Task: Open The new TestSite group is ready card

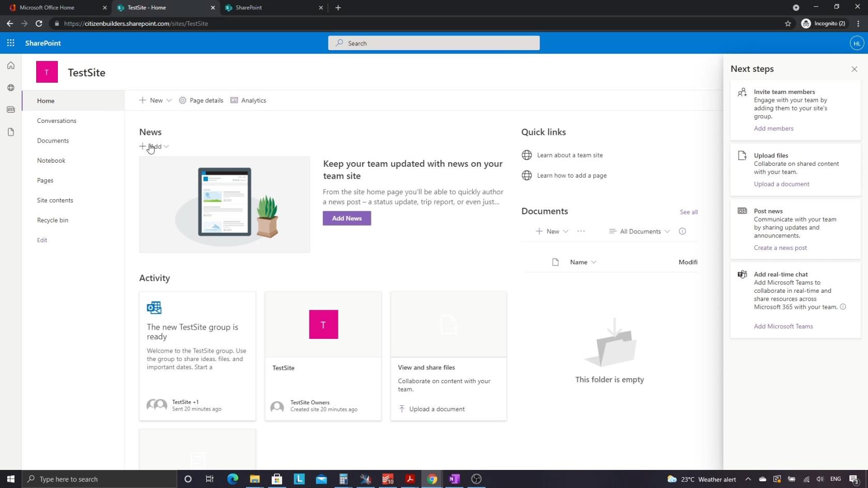Action: pyautogui.click(x=197, y=356)
